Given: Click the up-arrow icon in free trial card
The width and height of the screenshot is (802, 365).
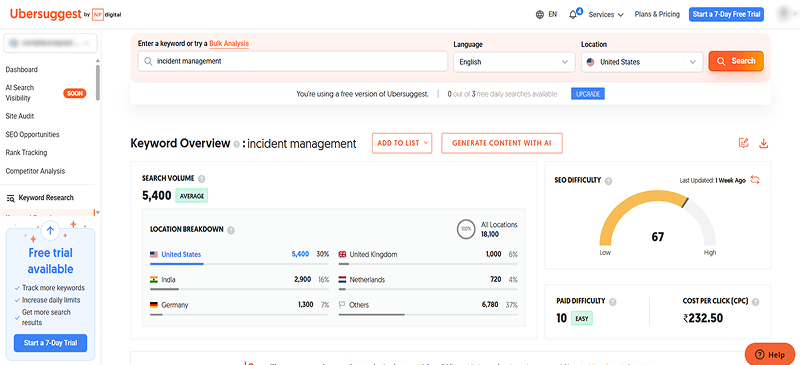Looking at the screenshot, I should (50, 231).
